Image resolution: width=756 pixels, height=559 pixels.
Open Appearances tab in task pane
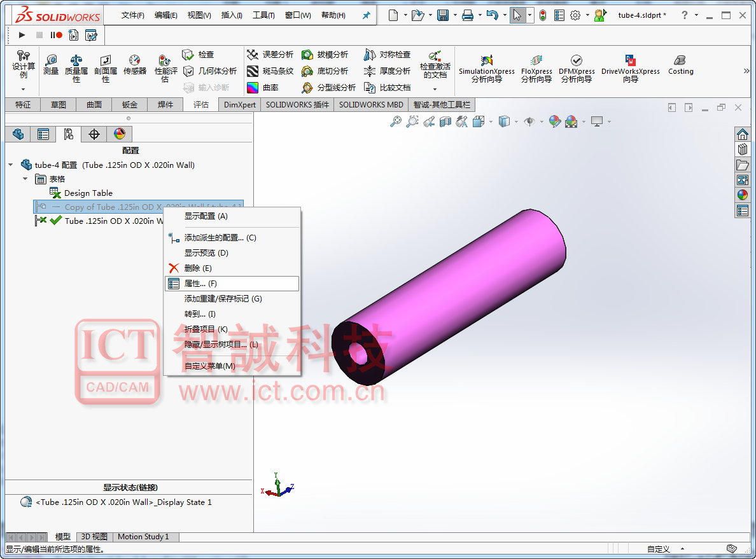tap(743, 195)
